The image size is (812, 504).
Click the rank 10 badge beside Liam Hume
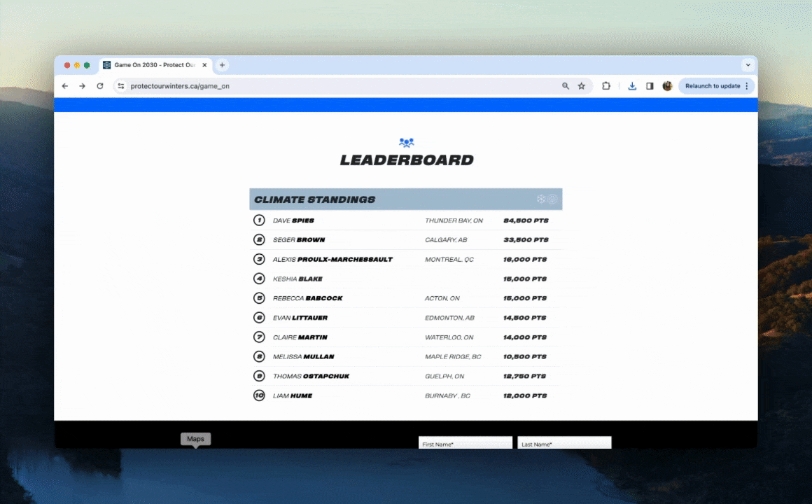pyautogui.click(x=259, y=395)
